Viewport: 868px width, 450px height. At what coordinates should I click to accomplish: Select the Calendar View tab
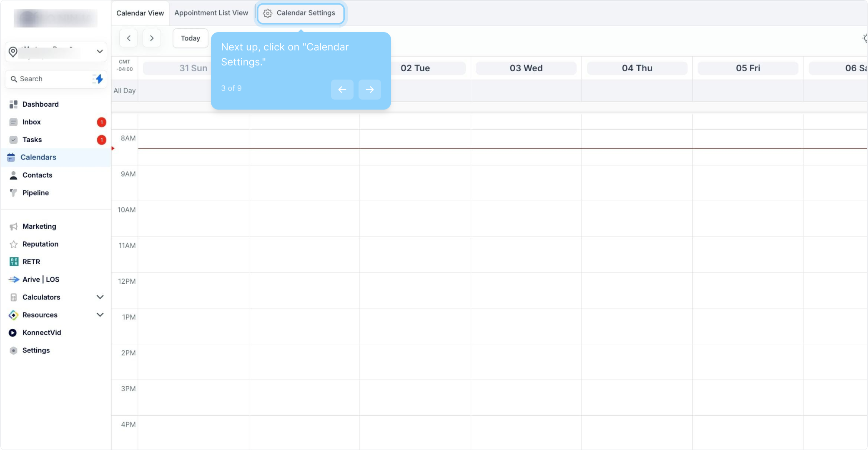(x=140, y=13)
